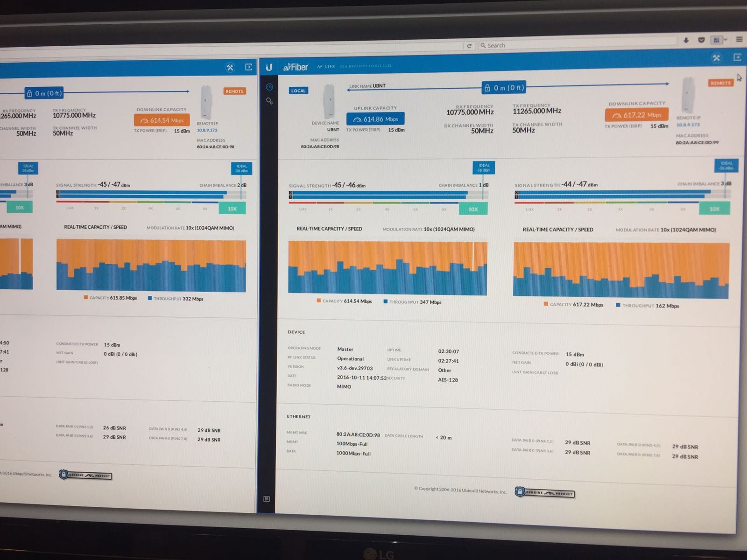Click uptime value 02:30:07
Image resolution: width=747 pixels, height=560 pixels.
(449, 351)
